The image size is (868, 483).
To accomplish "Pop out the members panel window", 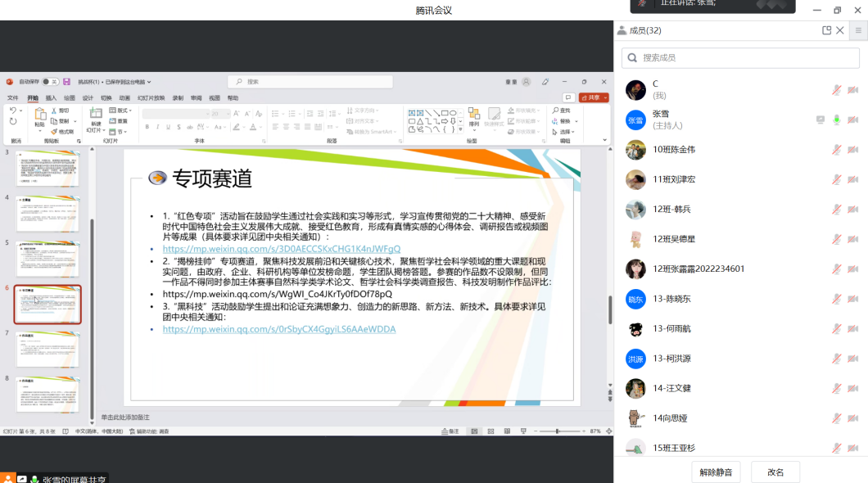I will 827,30.
